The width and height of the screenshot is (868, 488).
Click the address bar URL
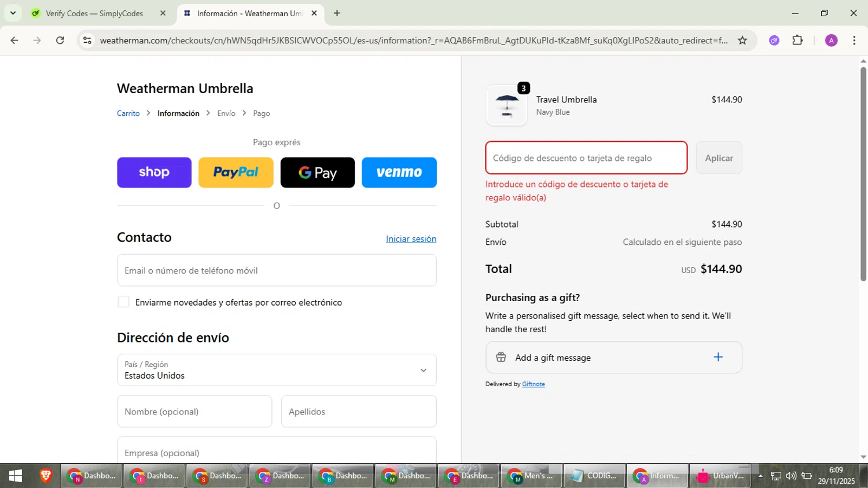(413, 41)
